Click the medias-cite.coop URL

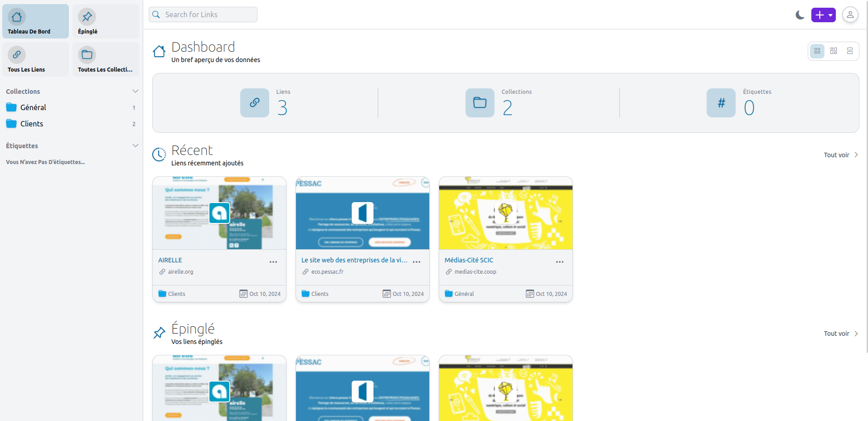click(475, 272)
